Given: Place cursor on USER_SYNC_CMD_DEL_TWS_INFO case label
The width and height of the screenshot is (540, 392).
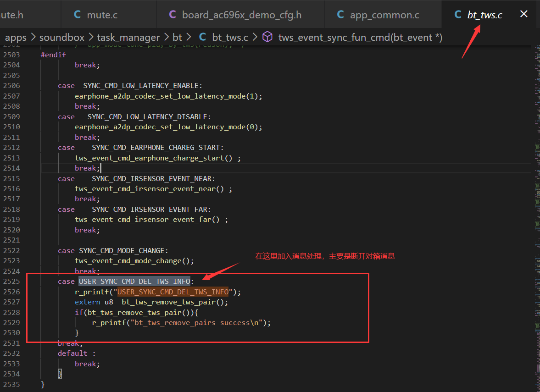Looking at the screenshot, I should 134,282.
